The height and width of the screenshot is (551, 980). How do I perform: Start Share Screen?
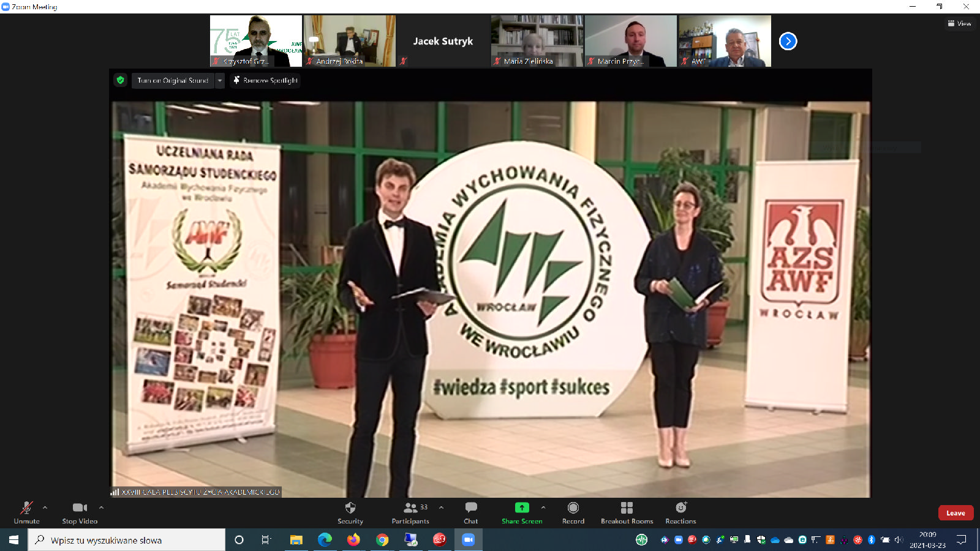pyautogui.click(x=522, y=512)
